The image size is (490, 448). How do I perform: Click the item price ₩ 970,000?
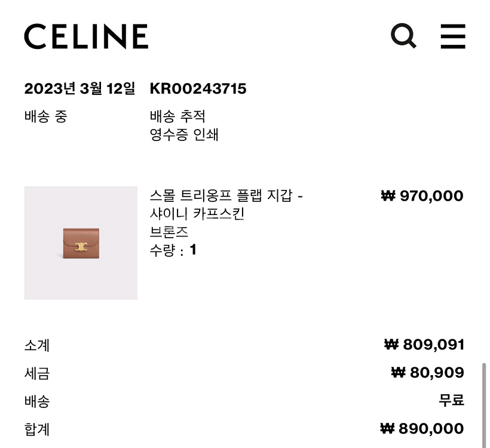422,196
